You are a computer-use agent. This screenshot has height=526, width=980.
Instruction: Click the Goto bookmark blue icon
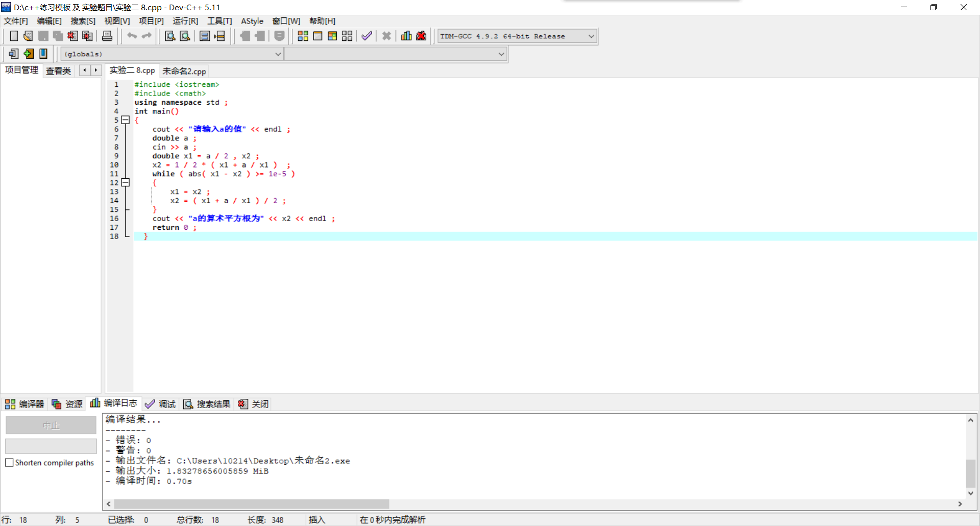point(43,54)
